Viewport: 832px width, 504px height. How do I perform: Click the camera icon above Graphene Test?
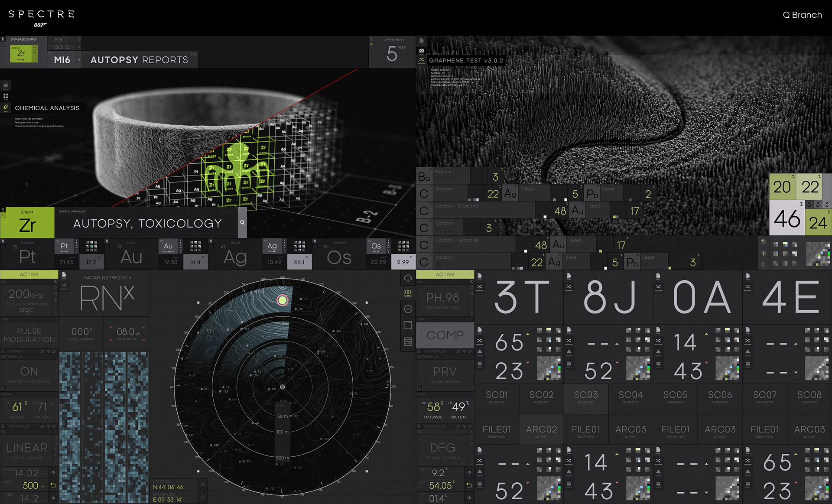421,51
